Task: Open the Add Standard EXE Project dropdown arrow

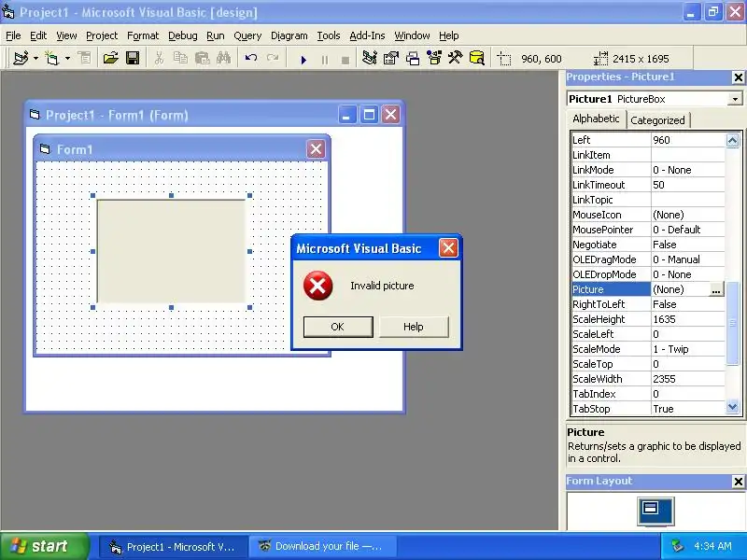Action: [35, 59]
